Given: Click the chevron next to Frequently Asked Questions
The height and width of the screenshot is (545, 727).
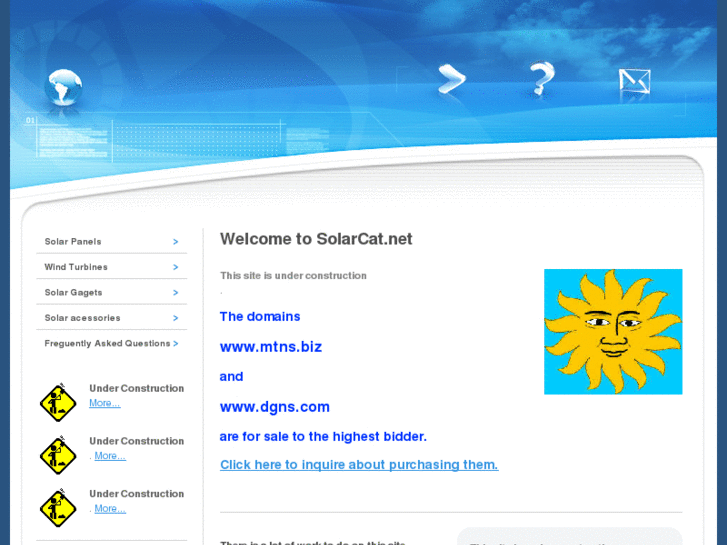Looking at the screenshot, I should coord(176,344).
